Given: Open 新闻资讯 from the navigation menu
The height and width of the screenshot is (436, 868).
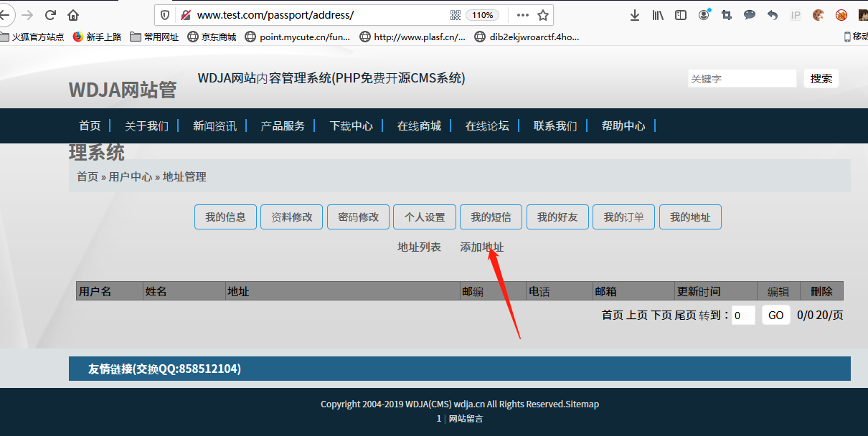Looking at the screenshot, I should pyautogui.click(x=214, y=126).
